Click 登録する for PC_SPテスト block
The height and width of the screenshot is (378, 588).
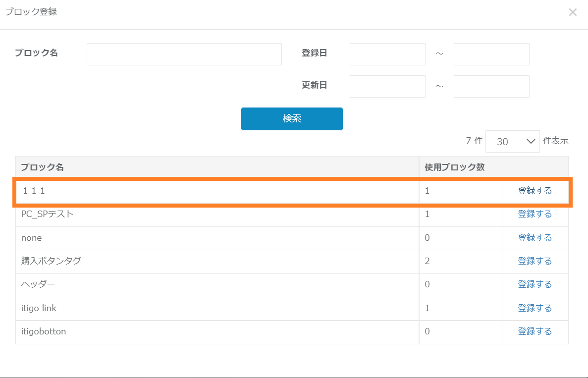(535, 214)
